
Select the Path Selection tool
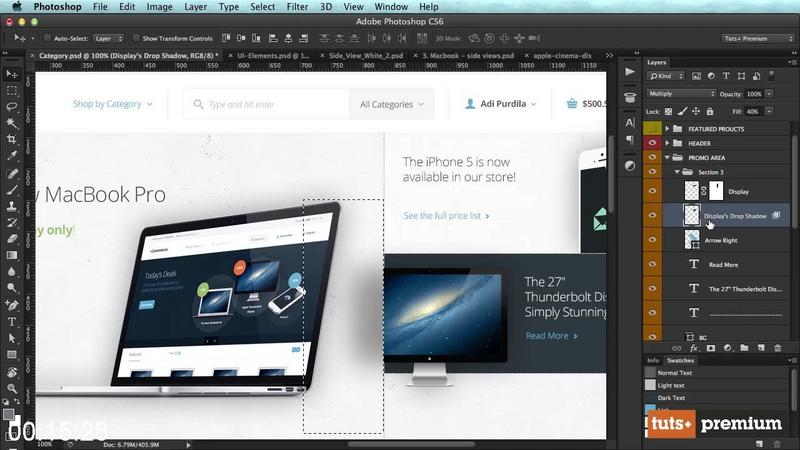(12, 338)
